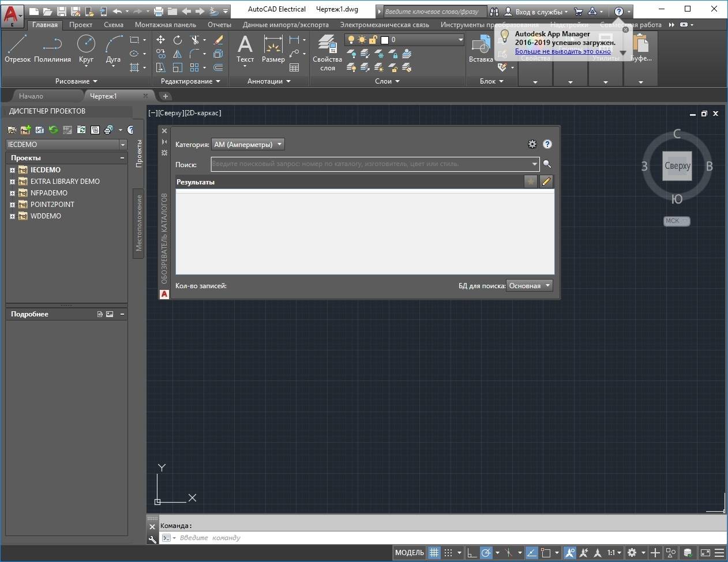
Task: Open catalog browser settings gear
Action: point(532,144)
